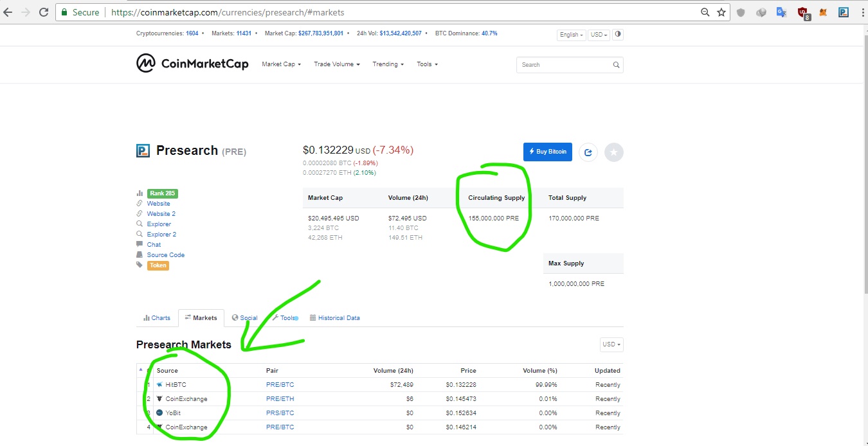868x446 pixels.
Task: Click the PRE/BTC pair on HitBTC row
Action: (280, 385)
